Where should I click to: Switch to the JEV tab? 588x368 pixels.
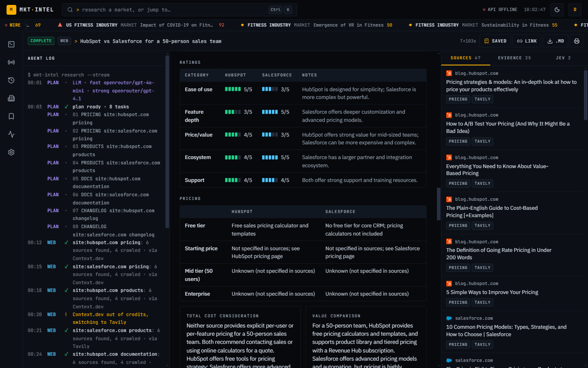point(563,58)
